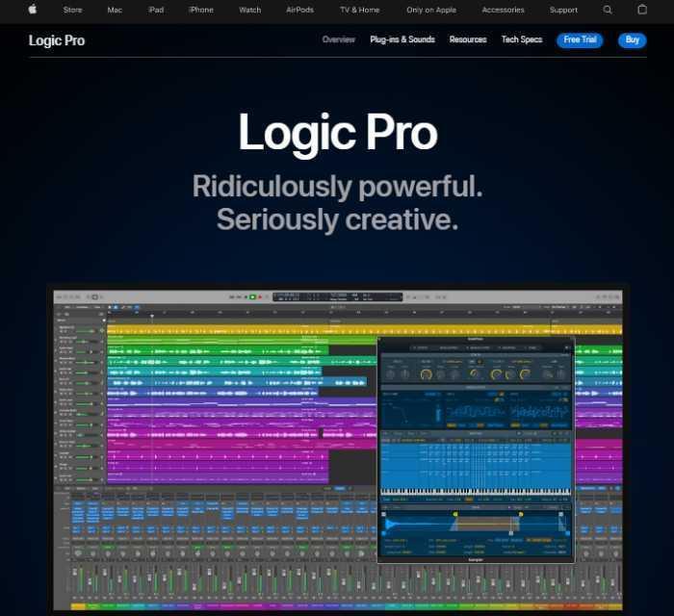674x616 pixels.
Task: Click the Logic Pro interface screenshot
Action: [x=337, y=449]
